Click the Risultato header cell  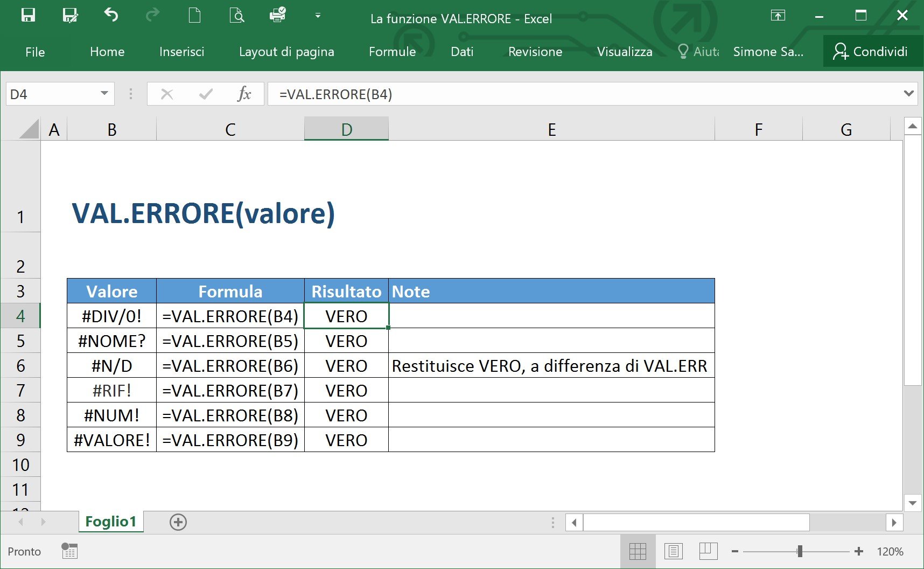coord(346,291)
